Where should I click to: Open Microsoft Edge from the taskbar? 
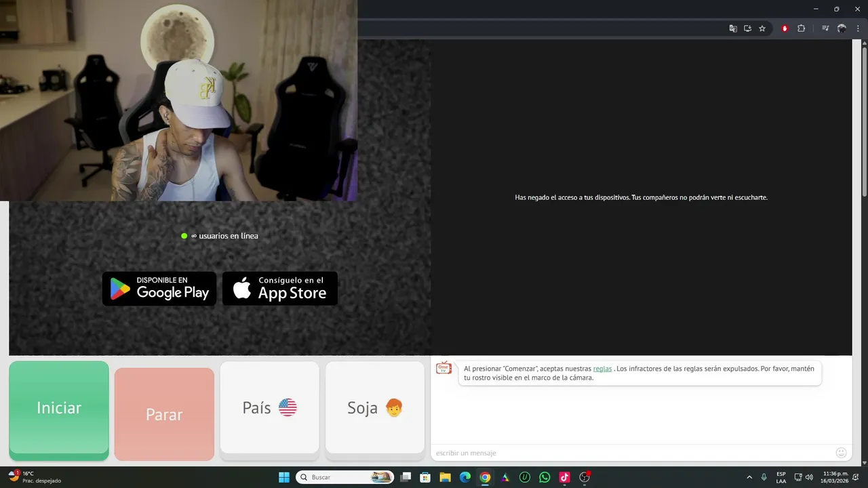(465, 477)
